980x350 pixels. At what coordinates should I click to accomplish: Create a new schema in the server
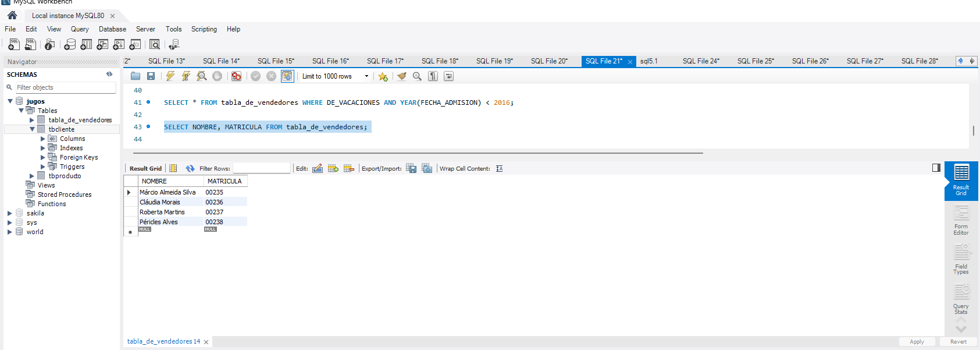[x=70, y=44]
